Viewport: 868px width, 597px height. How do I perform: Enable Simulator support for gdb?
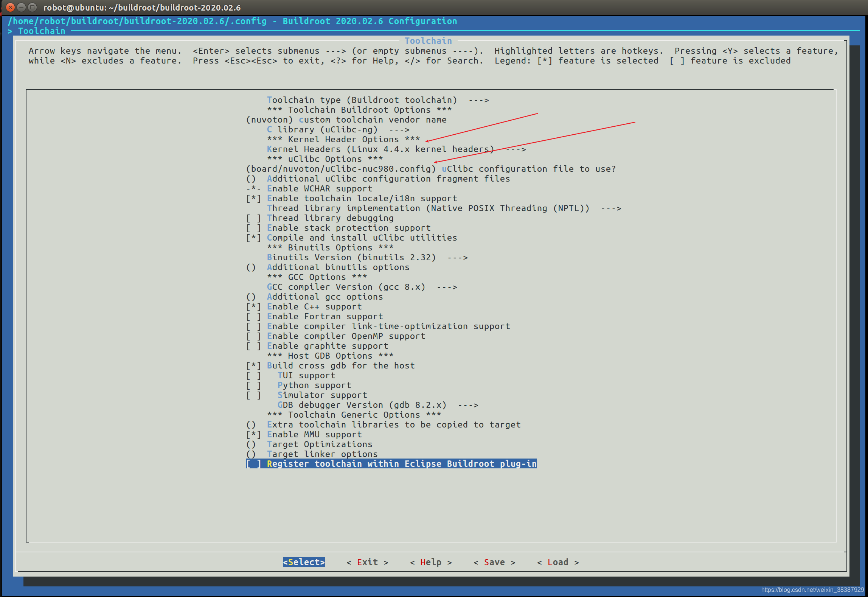coord(307,395)
